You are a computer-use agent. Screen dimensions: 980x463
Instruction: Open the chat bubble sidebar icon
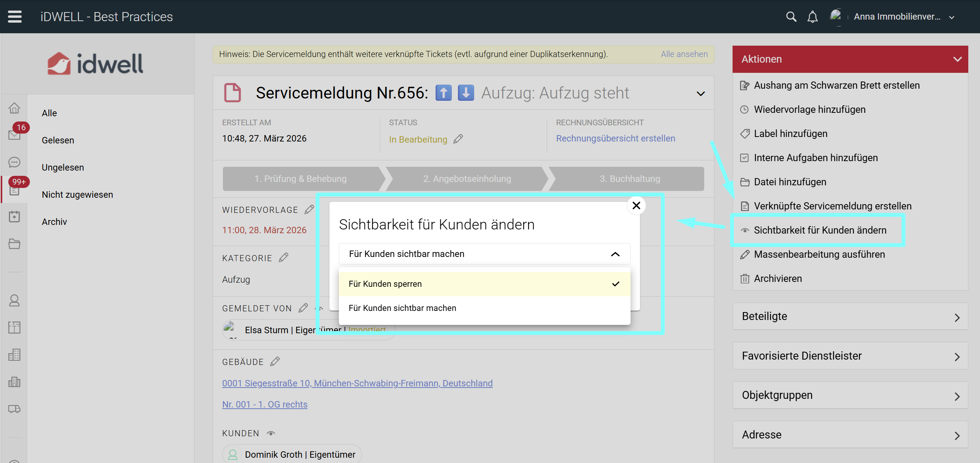click(14, 162)
